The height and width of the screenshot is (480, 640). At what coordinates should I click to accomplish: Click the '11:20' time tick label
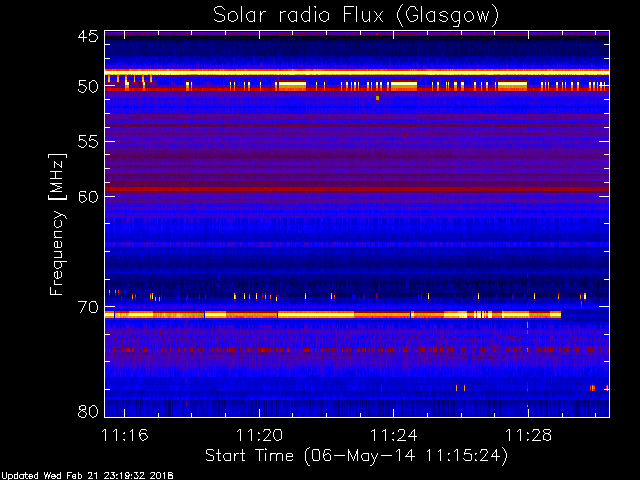259,435
